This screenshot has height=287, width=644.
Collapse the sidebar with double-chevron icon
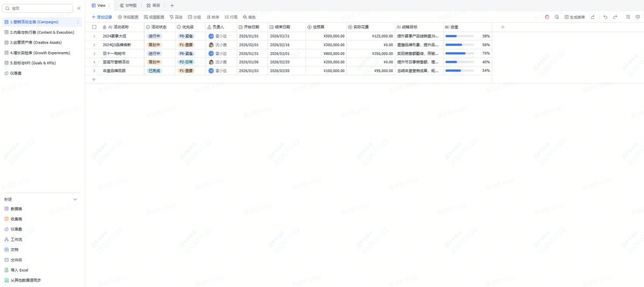point(79,9)
